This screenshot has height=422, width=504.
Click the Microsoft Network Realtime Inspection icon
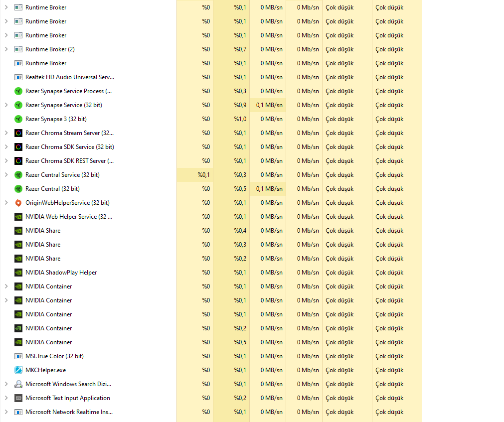click(x=18, y=412)
